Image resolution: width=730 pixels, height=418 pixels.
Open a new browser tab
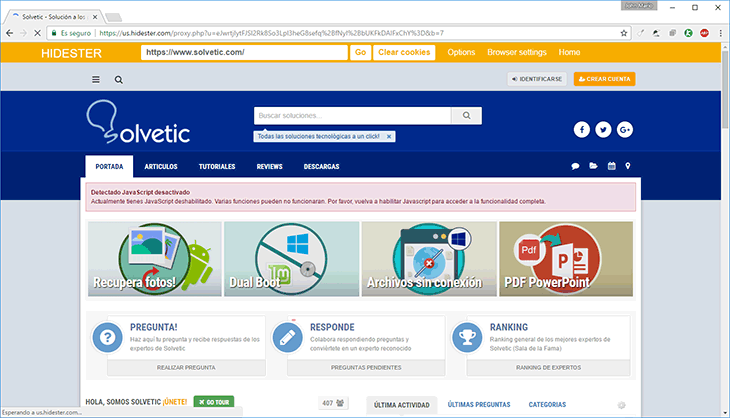click(114, 18)
